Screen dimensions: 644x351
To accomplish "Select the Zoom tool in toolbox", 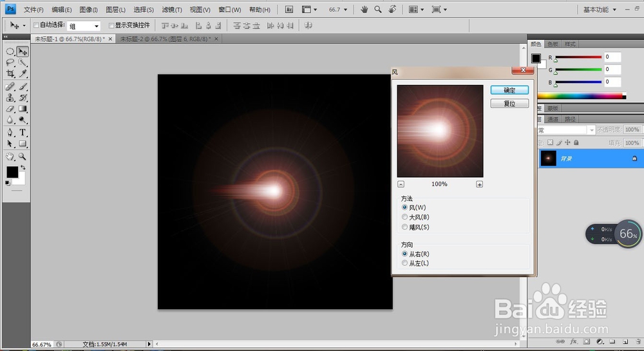I will 23,157.
